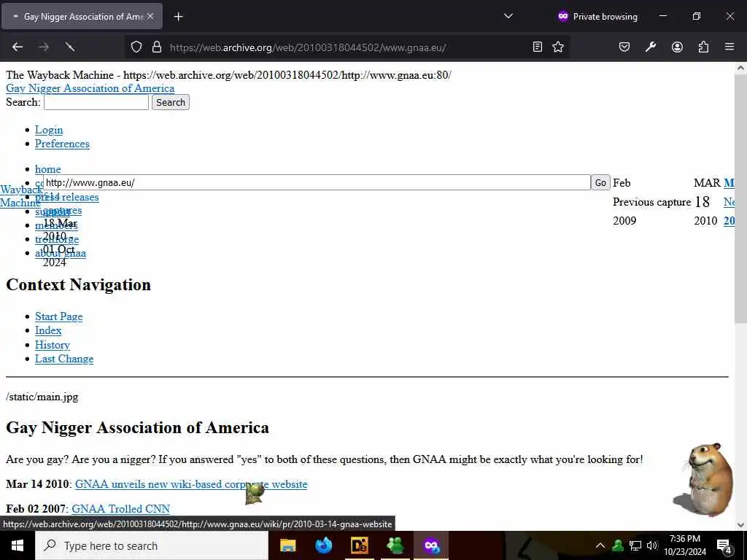The width and height of the screenshot is (747, 560).
Task: Open the Index link
Action: [48, 330]
